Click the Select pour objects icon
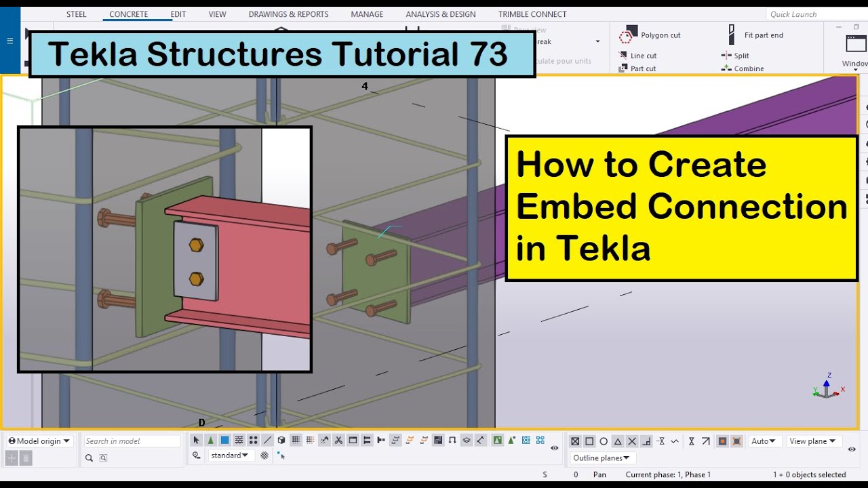This screenshot has height=488, width=868. pos(438,441)
